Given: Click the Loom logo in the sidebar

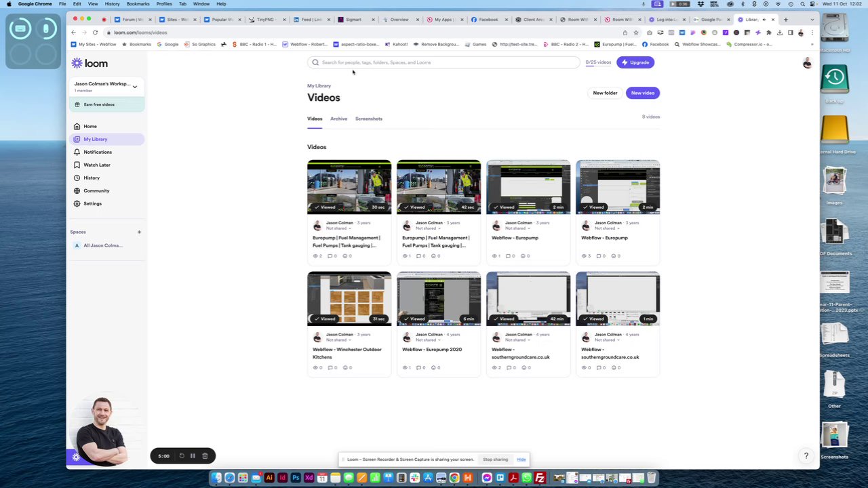Looking at the screenshot, I should (90, 63).
